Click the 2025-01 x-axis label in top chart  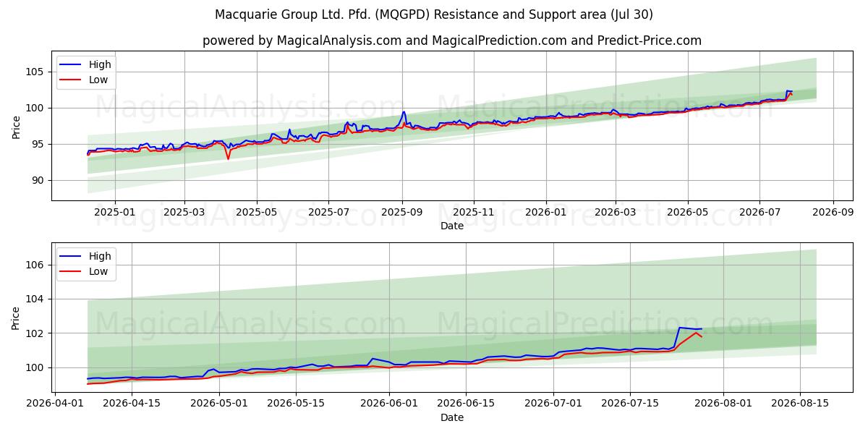114,213
